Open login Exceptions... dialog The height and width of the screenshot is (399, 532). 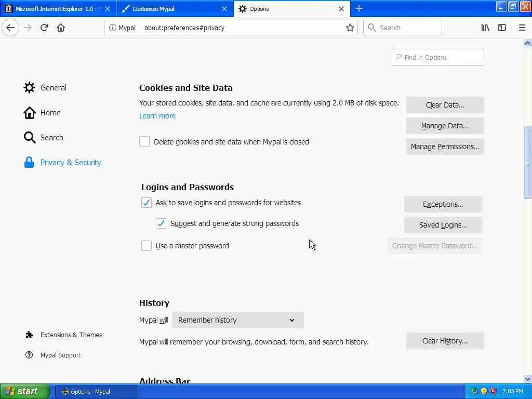[x=443, y=204]
